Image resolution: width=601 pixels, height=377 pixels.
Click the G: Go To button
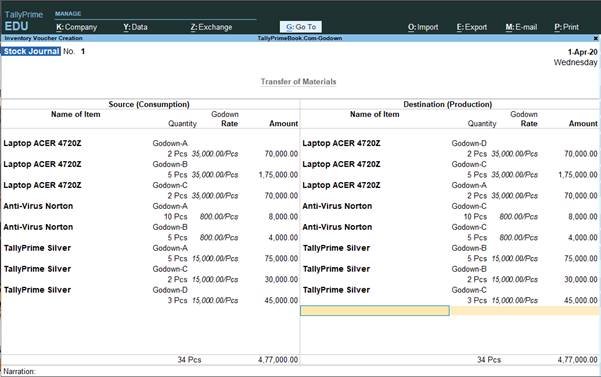(x=301, y=27)
